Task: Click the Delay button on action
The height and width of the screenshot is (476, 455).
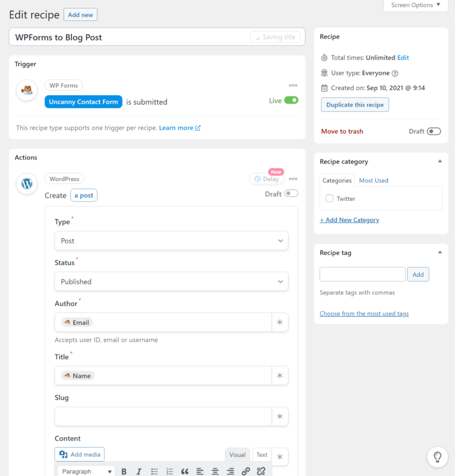Action: (266, 179)
